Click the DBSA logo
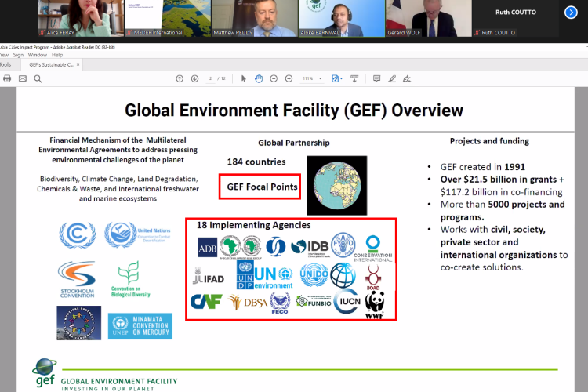 248,302
